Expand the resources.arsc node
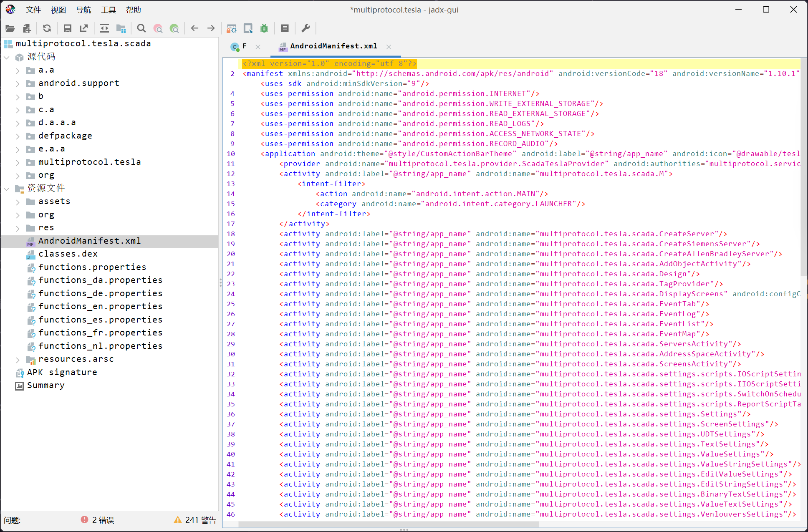Image resolution: width=808 pixels, height=532 pixels. pyautogui.click(x=18, y=360)
